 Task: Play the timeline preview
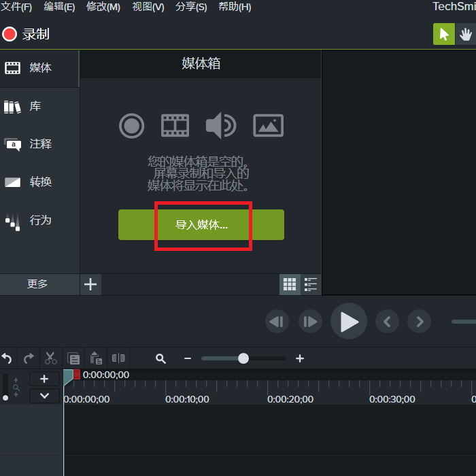pyautogui.click(x=349, y=321)
